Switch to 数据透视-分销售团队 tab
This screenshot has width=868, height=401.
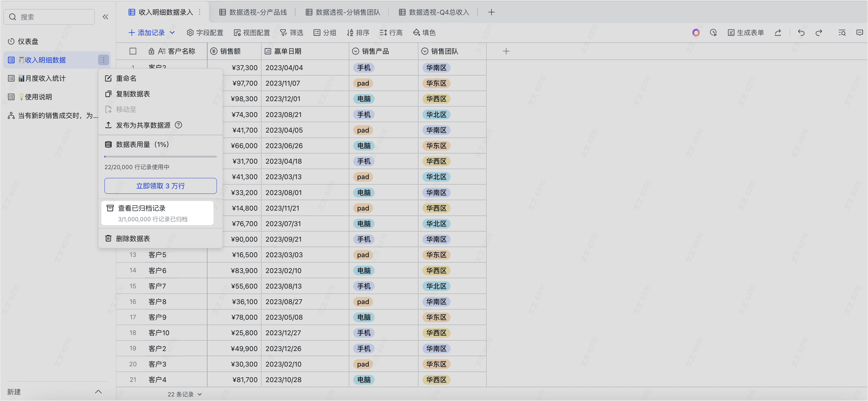[x=343, y=12]
